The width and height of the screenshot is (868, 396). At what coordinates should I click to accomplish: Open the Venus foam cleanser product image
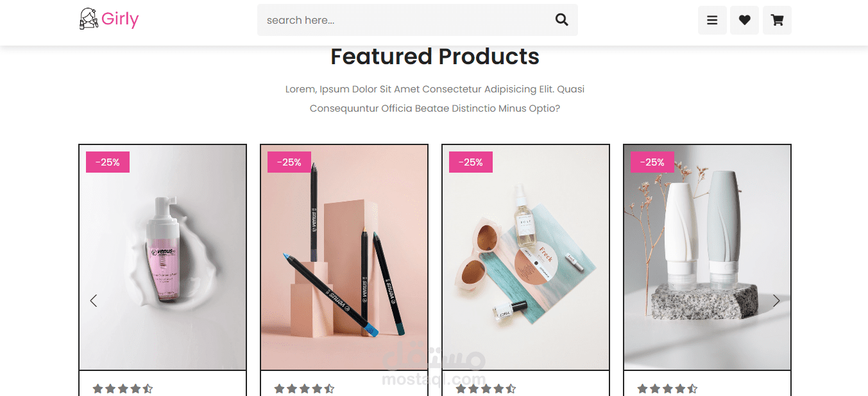[x=163, y=257]
